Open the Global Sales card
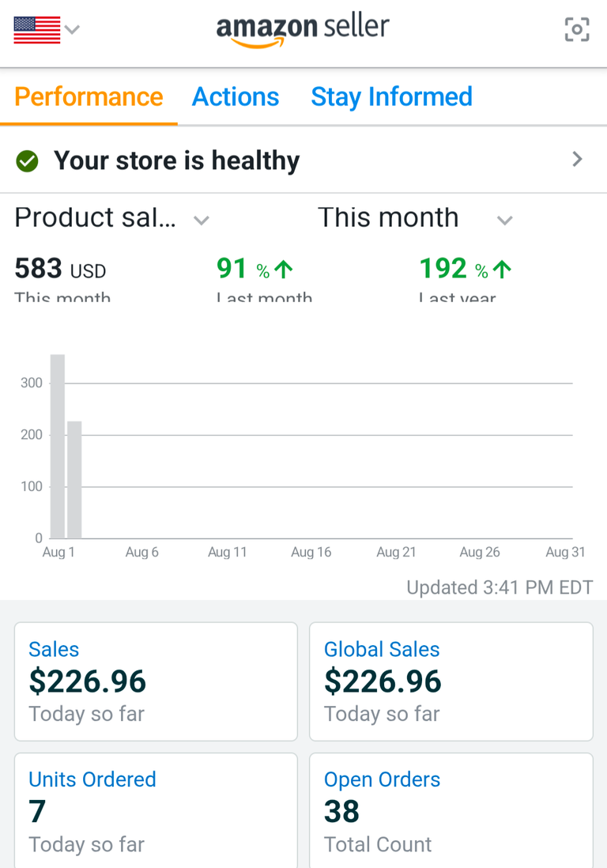607x868 pixels. click(x=451, y=681)
